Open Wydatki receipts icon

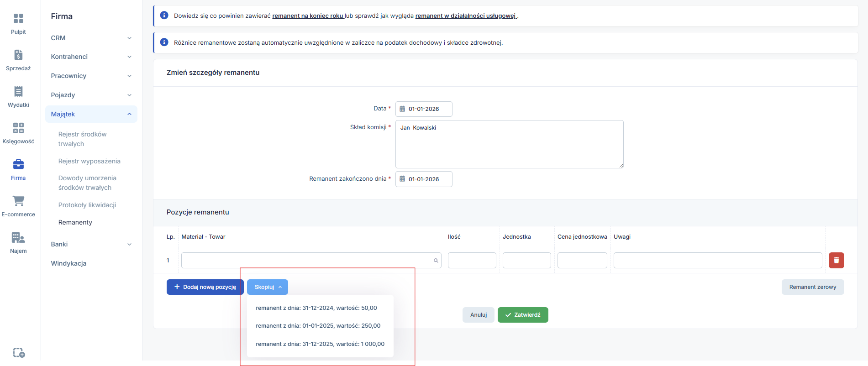click(18, 92)
